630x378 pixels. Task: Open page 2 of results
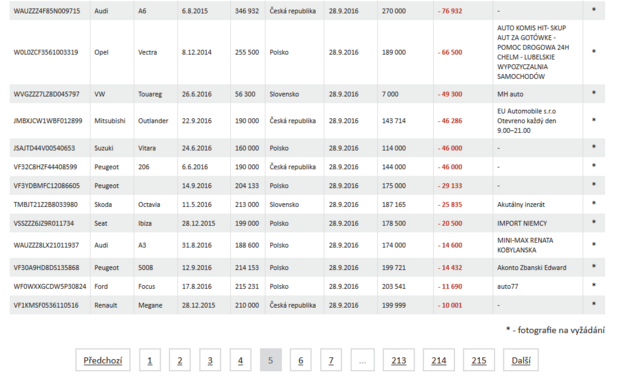click(180, 360)
